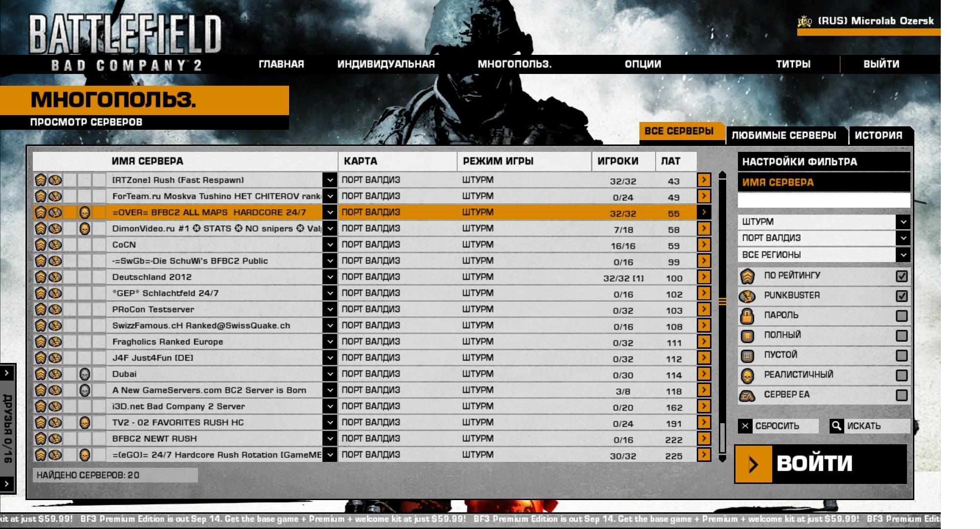Click the X icon beside СБРОСИТЬ
The height and width of the screenshot is (529, 980).
point(745,426)
